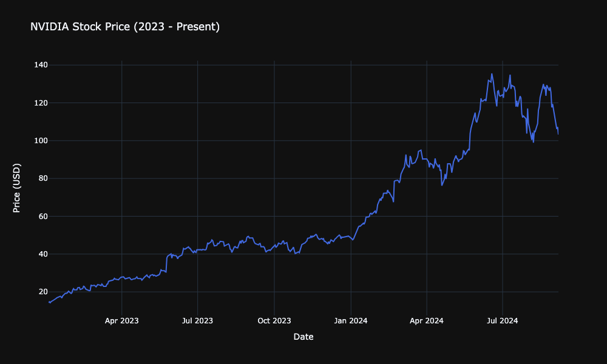Click the last data point of the price line
This screenshot has width=607, height=364.
(x=558, y=134)
